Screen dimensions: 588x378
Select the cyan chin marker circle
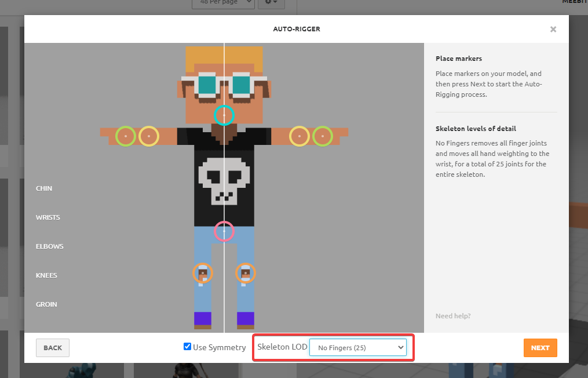[224, 115]
